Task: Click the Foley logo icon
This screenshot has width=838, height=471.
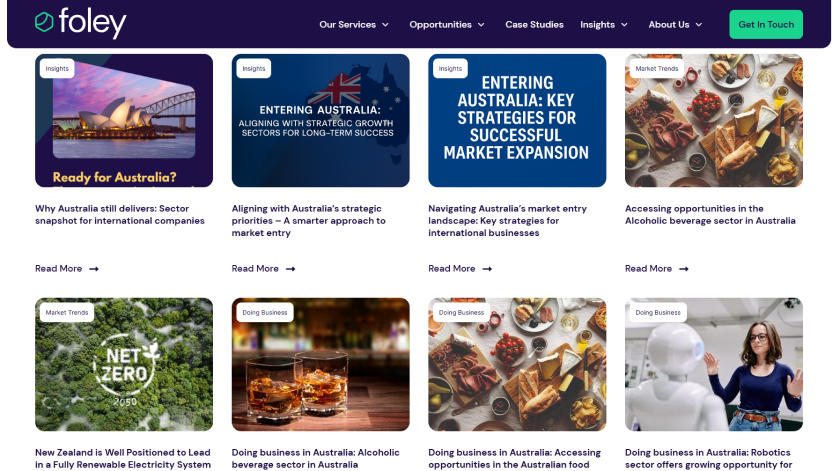Action: (x=44, y=22)
